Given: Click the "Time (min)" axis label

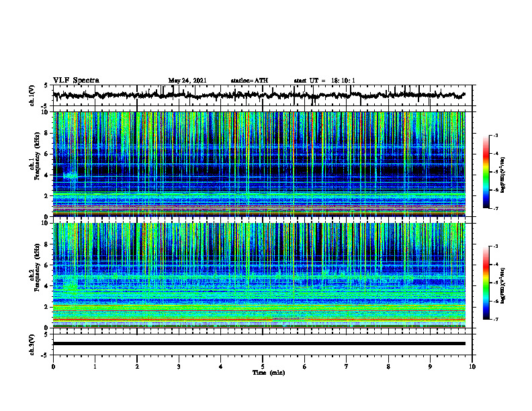Looking at the screenshot, I should click(x=269, y=373).
